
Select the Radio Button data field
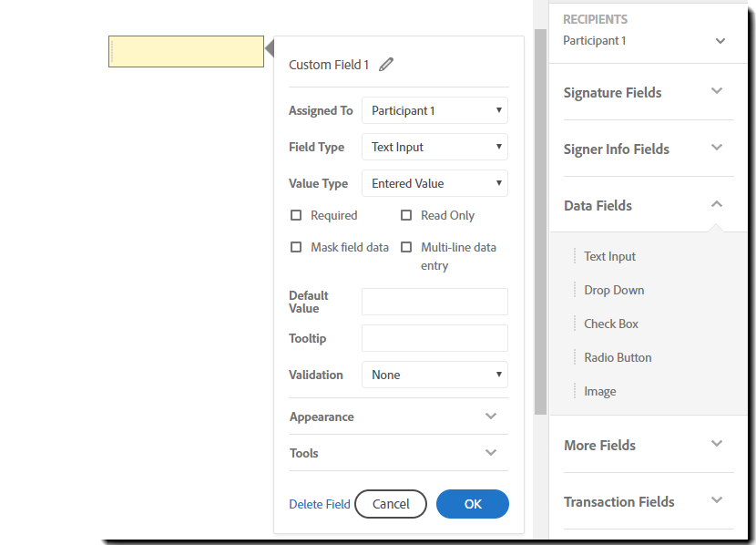pyautogui.click(x=618, y=357)
